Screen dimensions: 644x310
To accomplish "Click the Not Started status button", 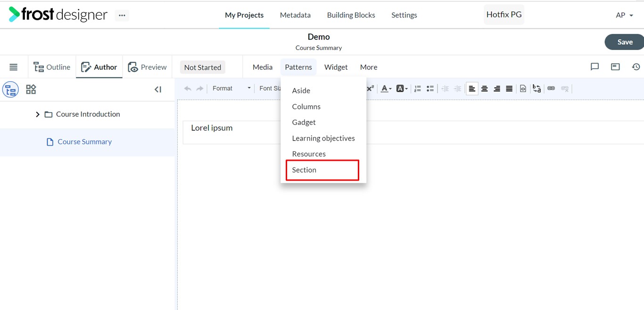I will click(203, 67).
